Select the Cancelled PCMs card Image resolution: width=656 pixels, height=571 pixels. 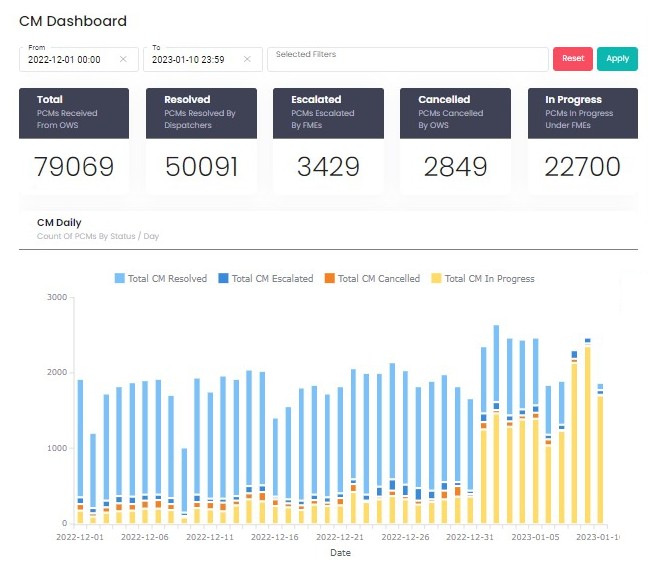coord(455,141)
